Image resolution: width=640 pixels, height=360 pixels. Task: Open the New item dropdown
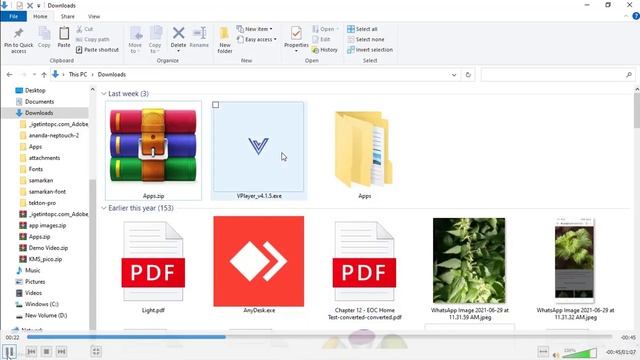[254, 29]
